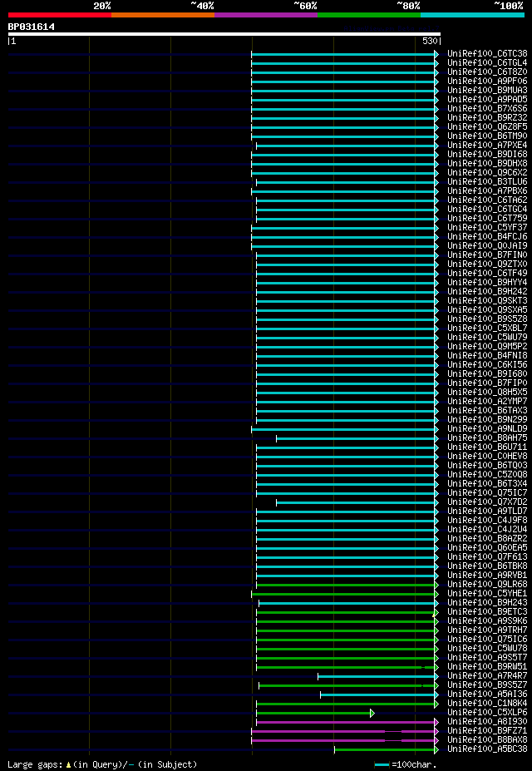Select the UniRef100_A9RVB1 label
Viewport: 532px width, 771px height.
(487, 576)
